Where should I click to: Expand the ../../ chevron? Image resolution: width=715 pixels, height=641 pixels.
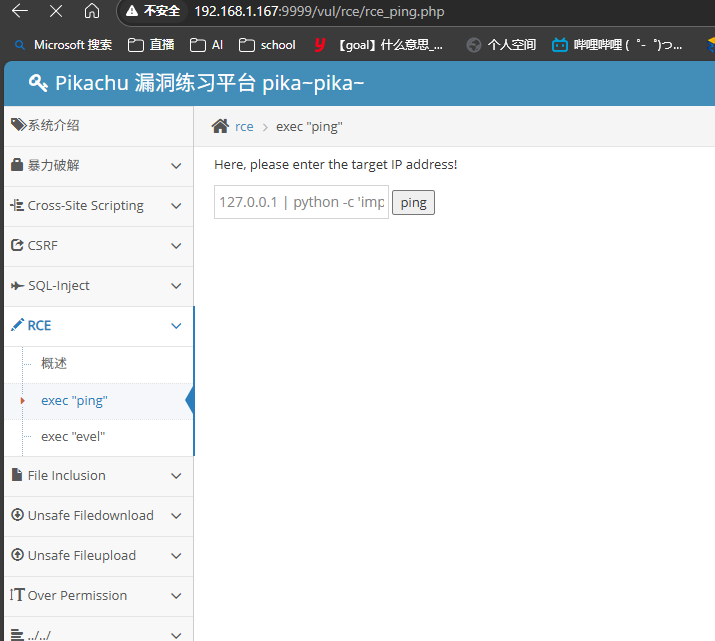(176, 636)
